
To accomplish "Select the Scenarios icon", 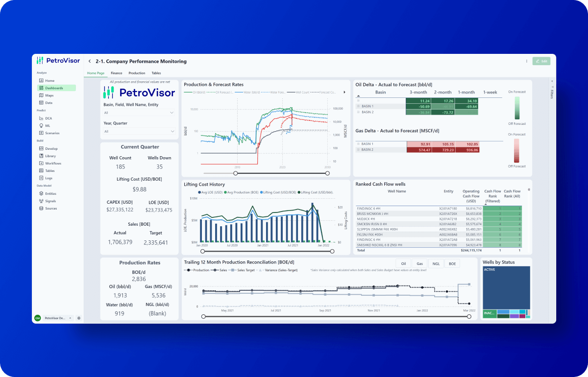I will [x=41, y=133].
